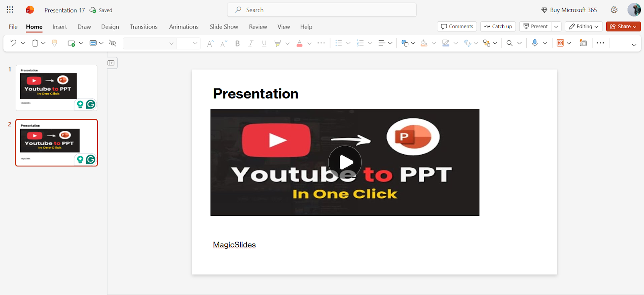Toggle bold formatting
Screen dimensions: 644x295
coord(237,43)
